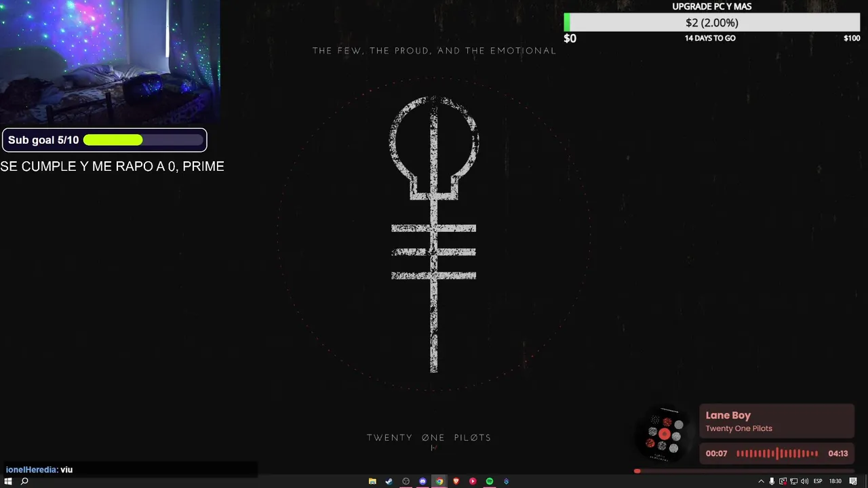Open the clock showing 18:30
Viewport: 868px width, 488px height.
tap(835, 481)
